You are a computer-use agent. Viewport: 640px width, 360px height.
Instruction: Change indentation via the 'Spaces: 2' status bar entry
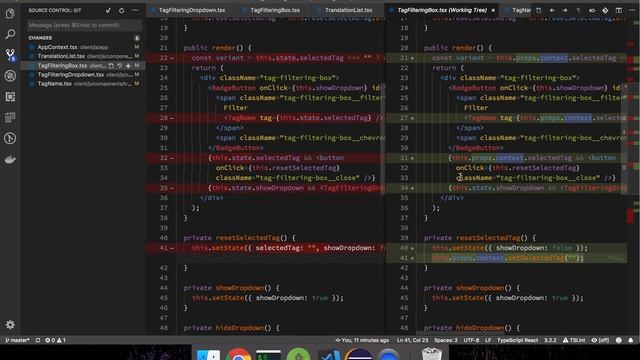coord(446,340)
